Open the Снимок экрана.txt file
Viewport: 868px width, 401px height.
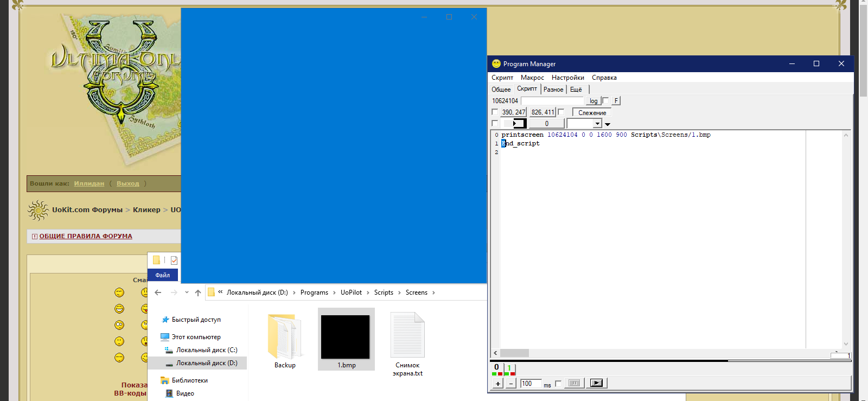tap(407, 341)
